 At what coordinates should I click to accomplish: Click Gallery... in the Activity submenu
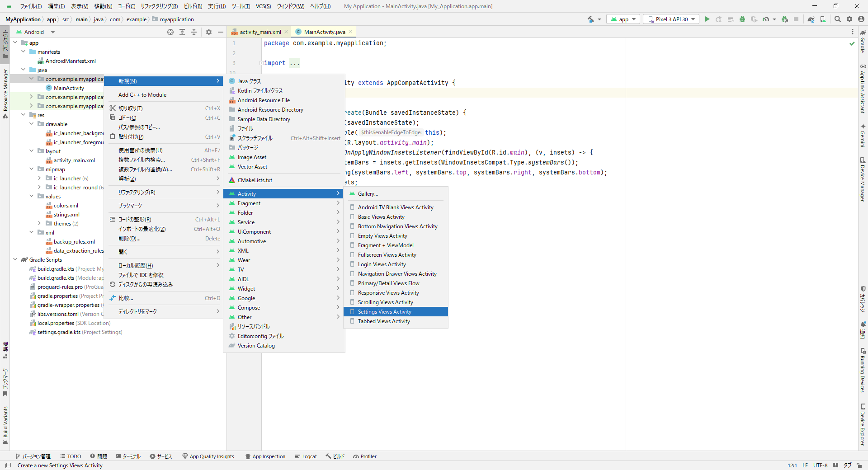[368, 194]
